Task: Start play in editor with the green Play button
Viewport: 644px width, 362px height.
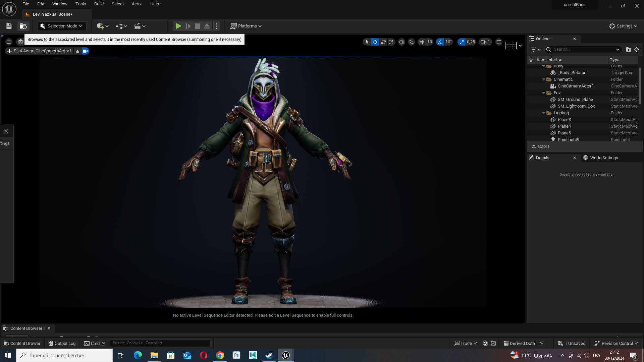Action: point(178,26)
